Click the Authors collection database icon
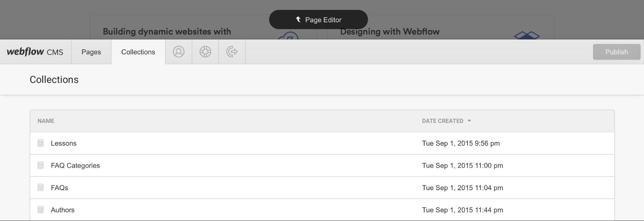Screen dimensions: 644x221 pyautogui.click(x=41, y=210)
